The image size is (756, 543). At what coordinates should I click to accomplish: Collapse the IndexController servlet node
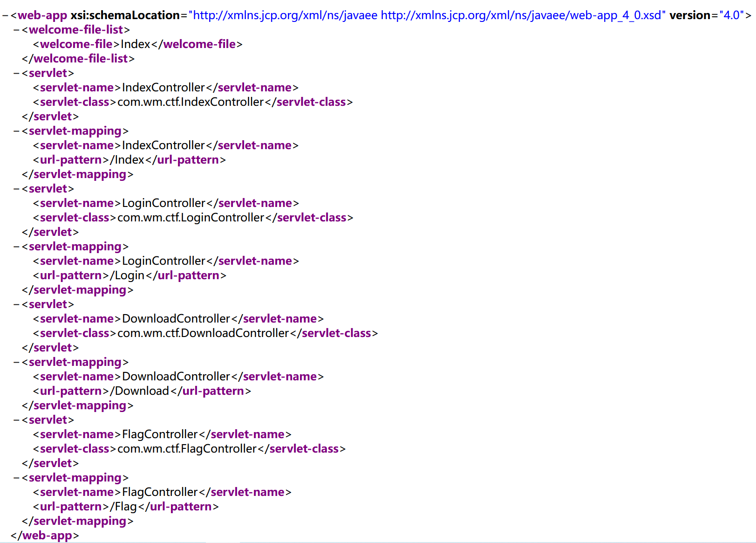pos(16,73)
